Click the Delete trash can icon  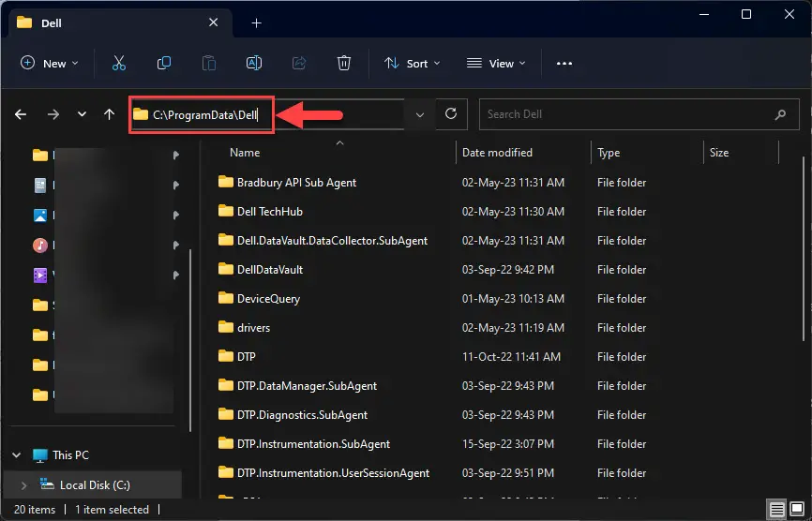point(344,63)
